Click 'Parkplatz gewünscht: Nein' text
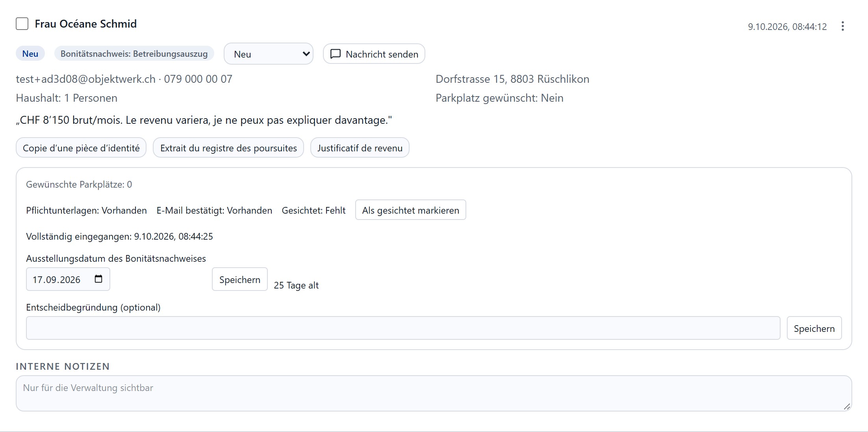This screenshot has width=868, height=432. pyautogui.click(x=499, y=98)
